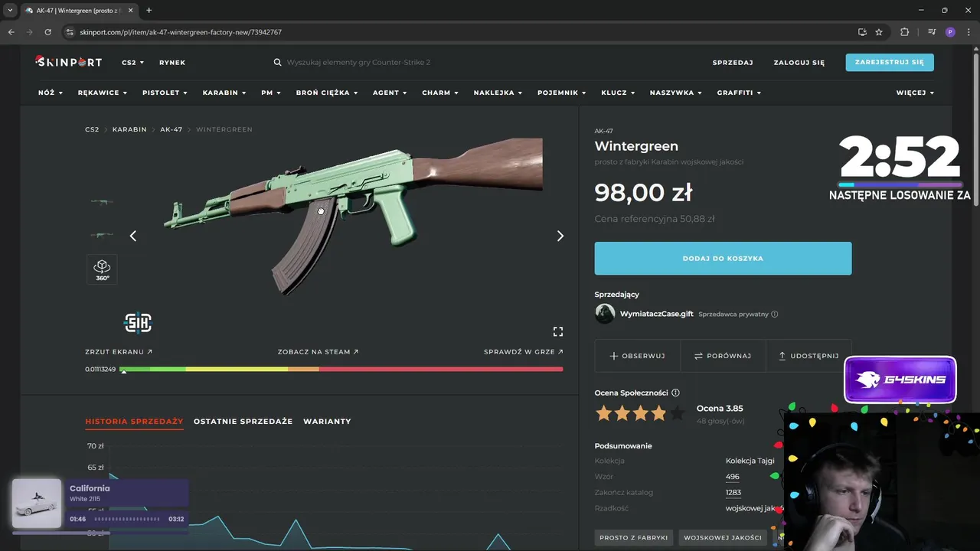Expand the PISTOLET category menu
The image size is (980, 551).
click(165, 93)
